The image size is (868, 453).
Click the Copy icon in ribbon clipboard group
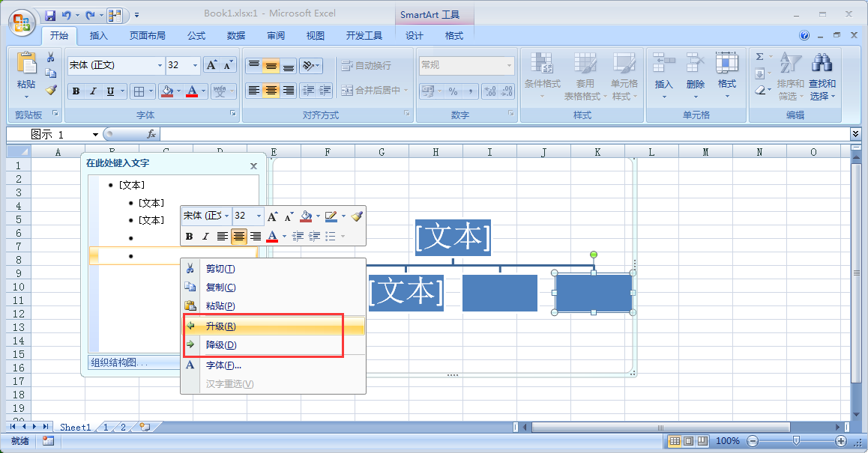pyautogui.click(x=50, y=73)
